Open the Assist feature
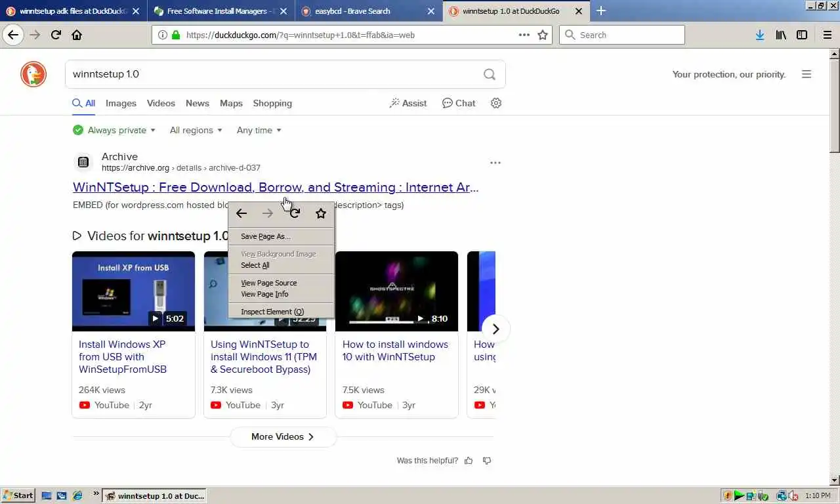Image resolution: width=840 pixels, height=504 pixels. 408,103
